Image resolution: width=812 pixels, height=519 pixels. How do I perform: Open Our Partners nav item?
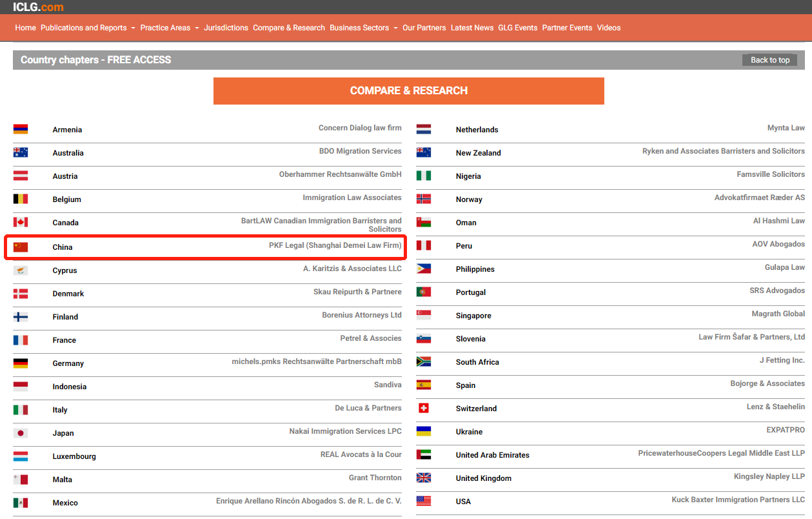(424, 28)
